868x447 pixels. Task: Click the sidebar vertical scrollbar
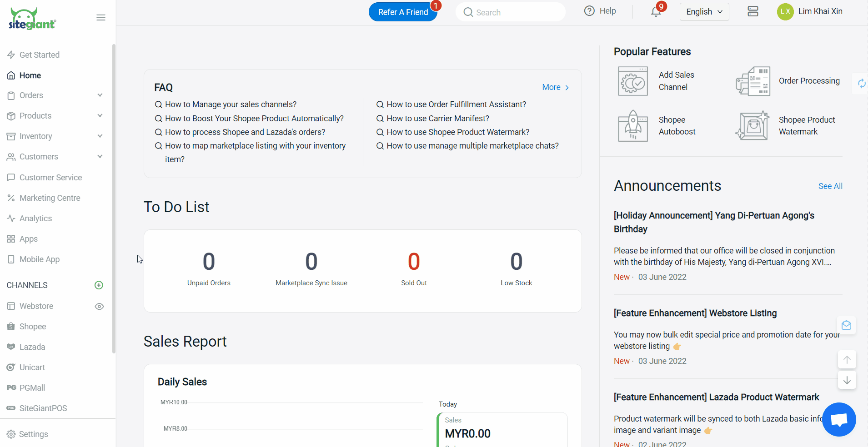[x=114, y=199]
